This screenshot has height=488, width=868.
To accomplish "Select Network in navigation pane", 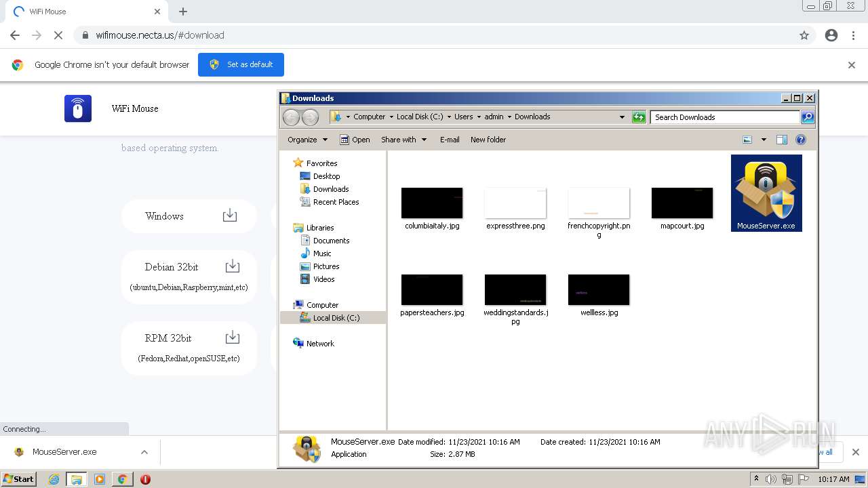I will coord(320,344).
